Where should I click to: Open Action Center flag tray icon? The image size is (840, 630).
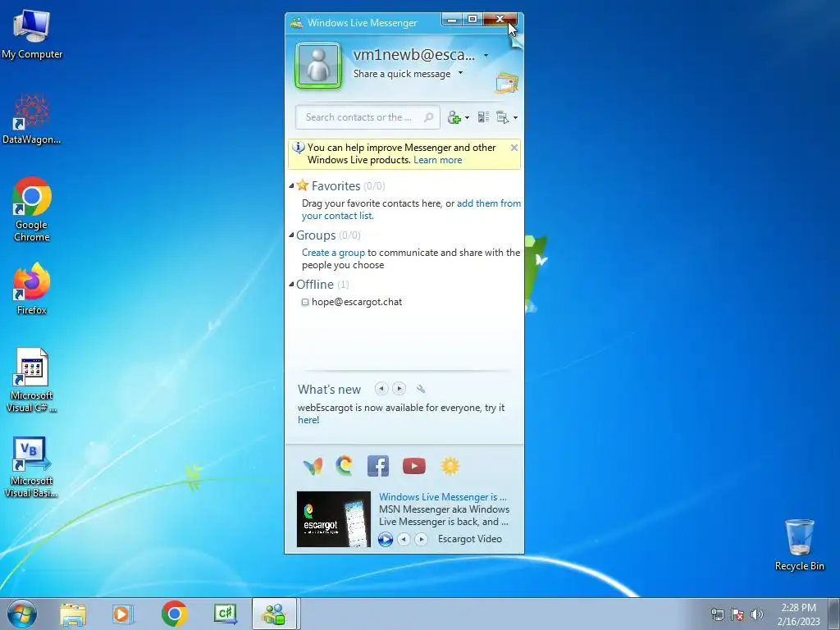pyautogui.click(x=737, y=614)
